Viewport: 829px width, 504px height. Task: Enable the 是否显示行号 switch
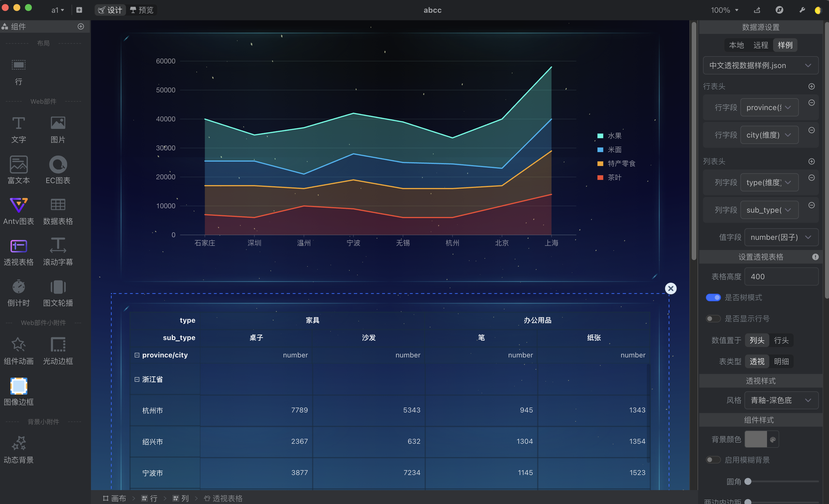(x=713, y=318)
